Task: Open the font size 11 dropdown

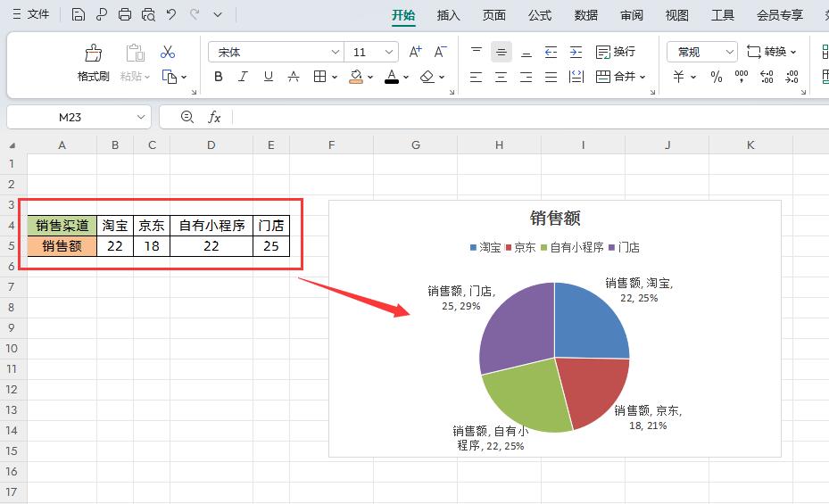Action: coord(388,52)
